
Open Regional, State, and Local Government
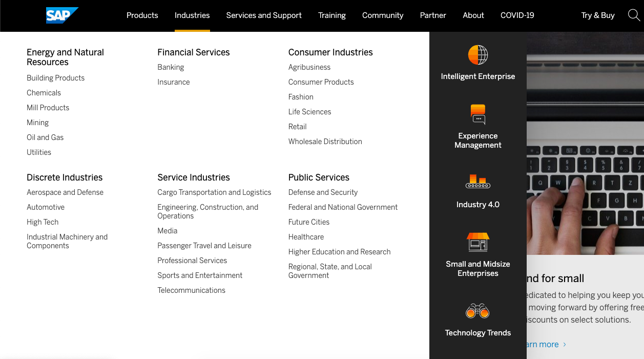pos(330,271)
